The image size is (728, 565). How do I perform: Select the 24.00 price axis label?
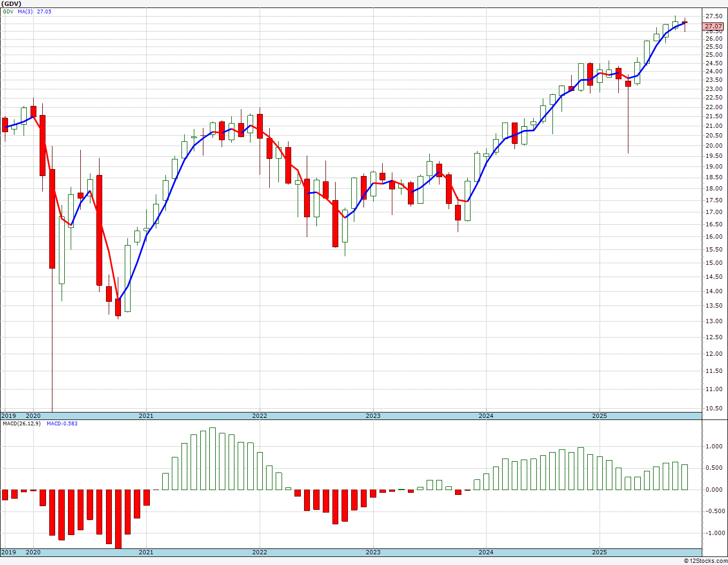pyautogui.click(x=714, y=71)
